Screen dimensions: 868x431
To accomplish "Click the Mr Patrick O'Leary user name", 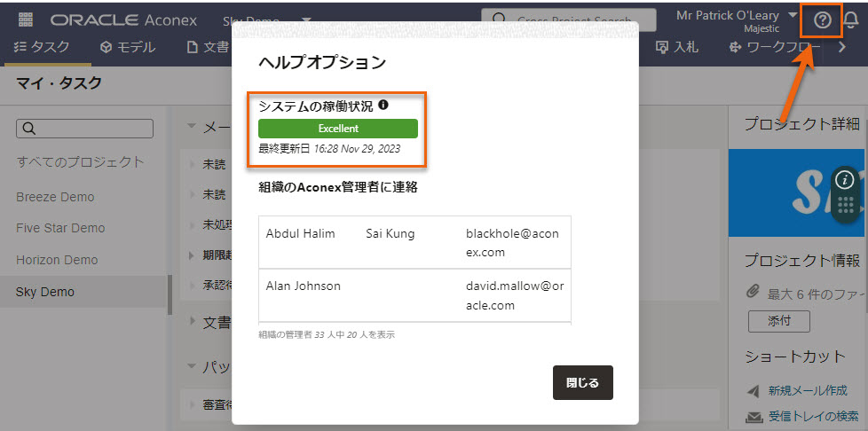I will coord(728,15).
